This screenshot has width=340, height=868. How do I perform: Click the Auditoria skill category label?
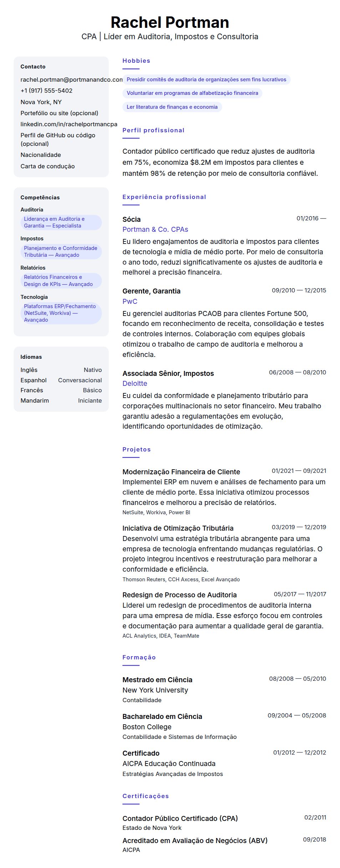32,210
